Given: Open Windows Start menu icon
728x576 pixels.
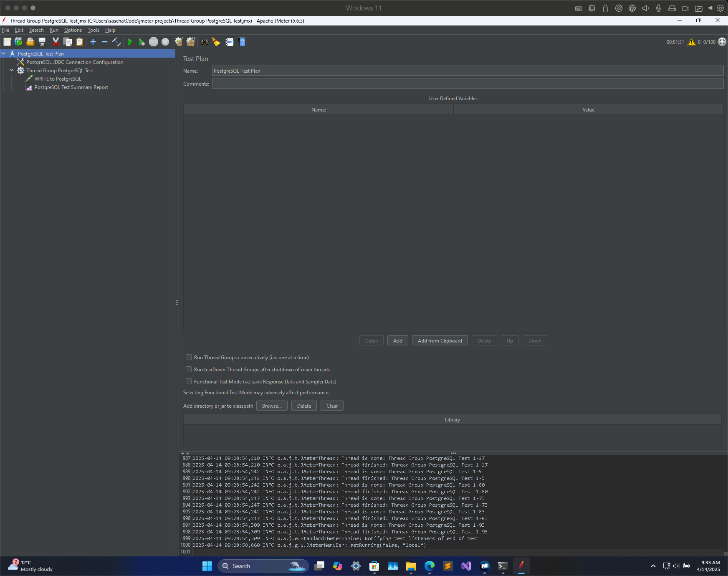Looking at the screenshot, I should pos(207,566).
